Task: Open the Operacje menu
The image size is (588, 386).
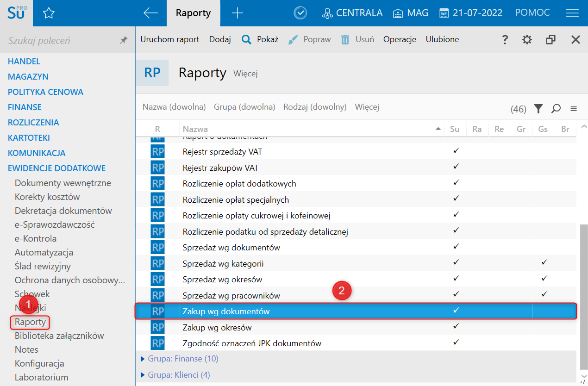Action: click(400, 39)
